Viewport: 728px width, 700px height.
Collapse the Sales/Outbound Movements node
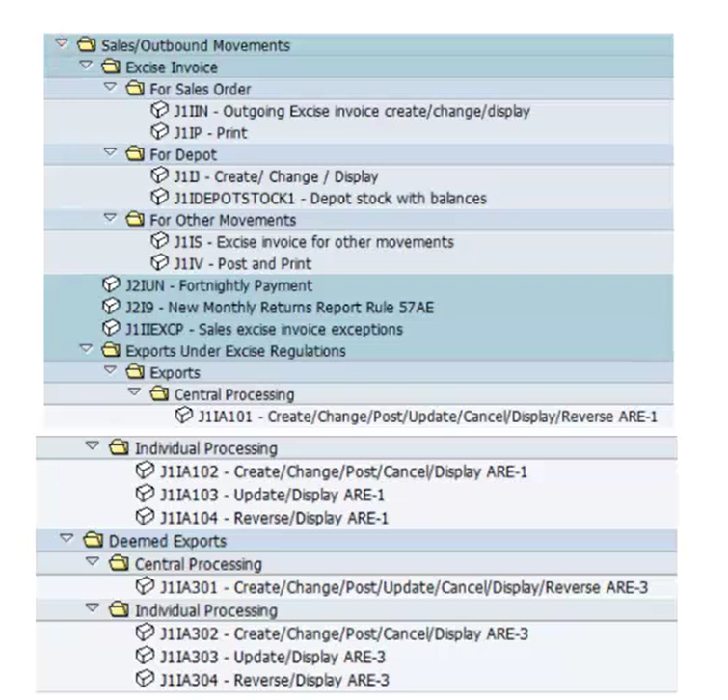click(62, 43)
